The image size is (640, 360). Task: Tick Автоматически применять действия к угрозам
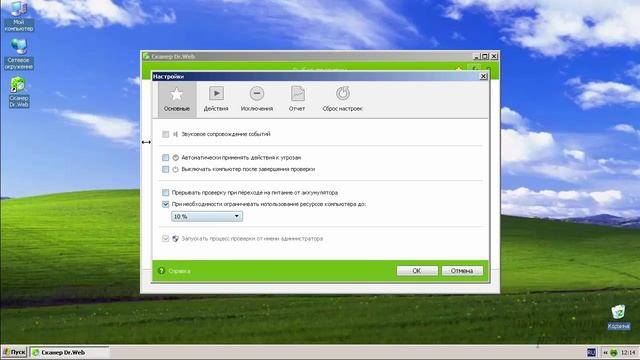165,158
